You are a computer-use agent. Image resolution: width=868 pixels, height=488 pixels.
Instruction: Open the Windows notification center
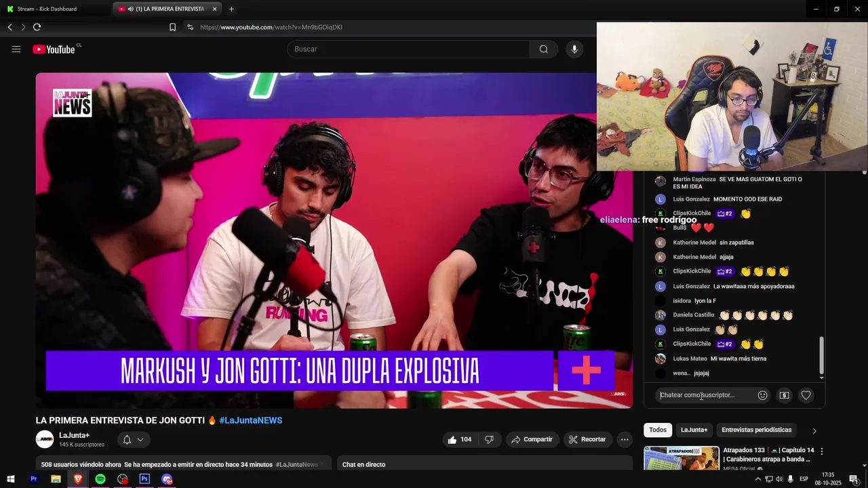click(x=854, y=479)
